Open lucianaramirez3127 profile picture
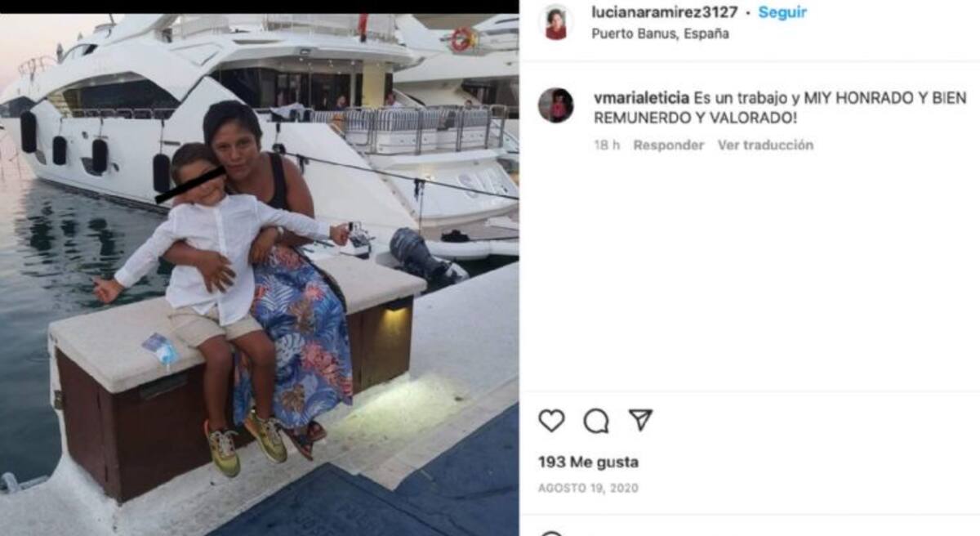The width and height of the screenshot is (980, 536). coord(556,22)
